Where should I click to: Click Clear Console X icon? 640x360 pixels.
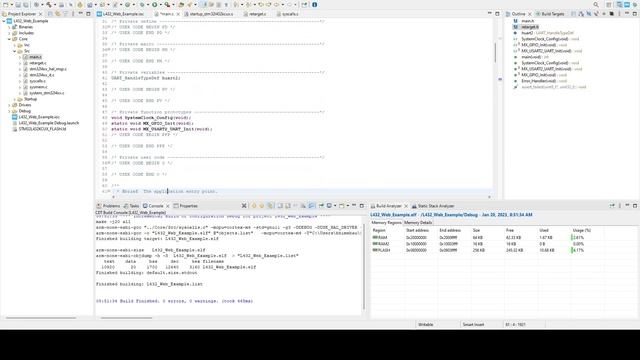click(244, 206)
